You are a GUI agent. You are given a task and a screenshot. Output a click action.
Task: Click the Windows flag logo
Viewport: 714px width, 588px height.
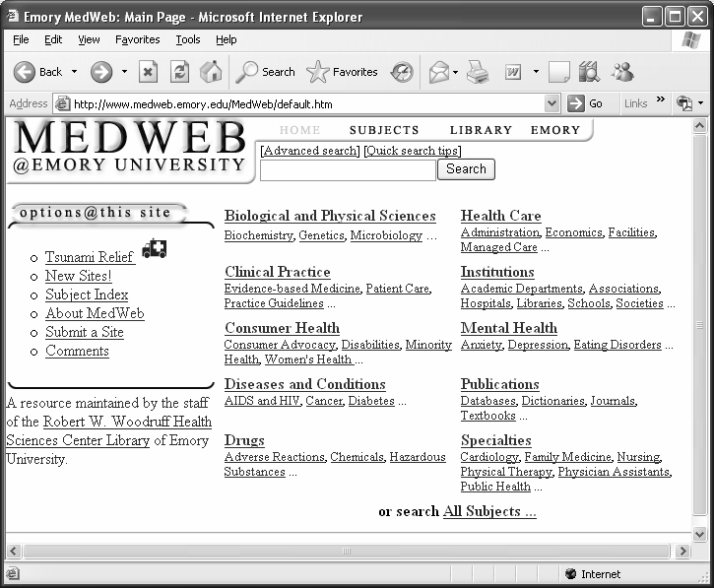point(691,40)
